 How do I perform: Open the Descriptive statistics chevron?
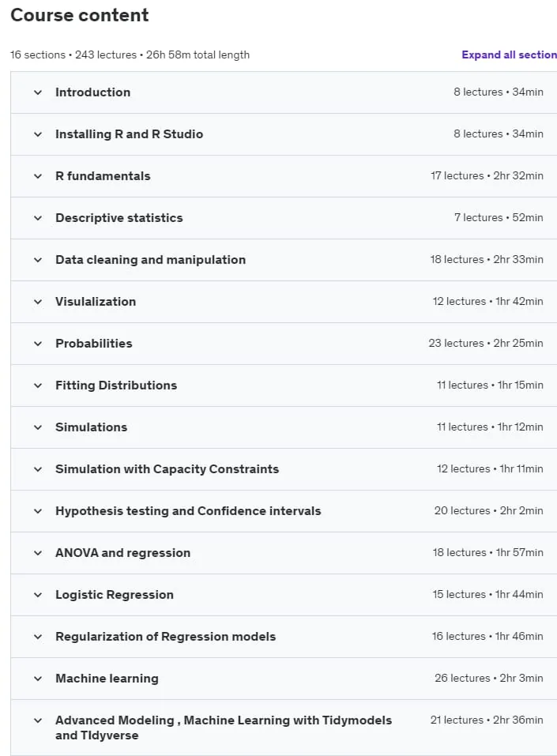tap(38, 218)
